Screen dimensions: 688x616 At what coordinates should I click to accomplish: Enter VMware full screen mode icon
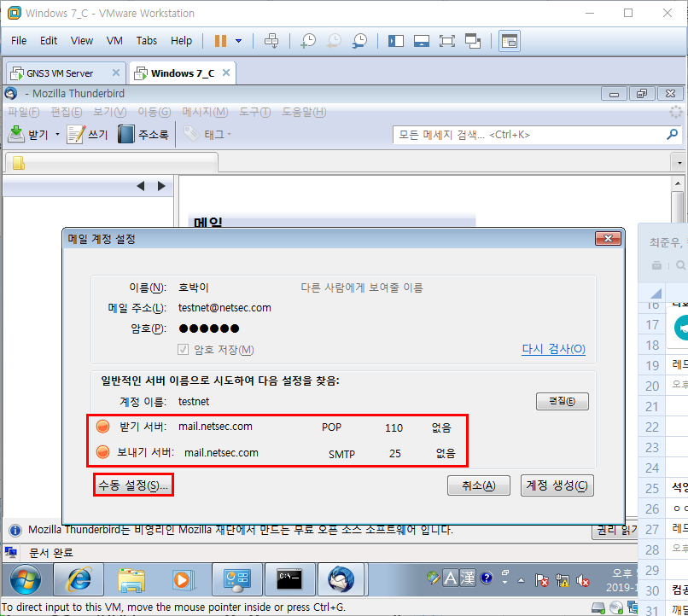click(x=447, y=41)
